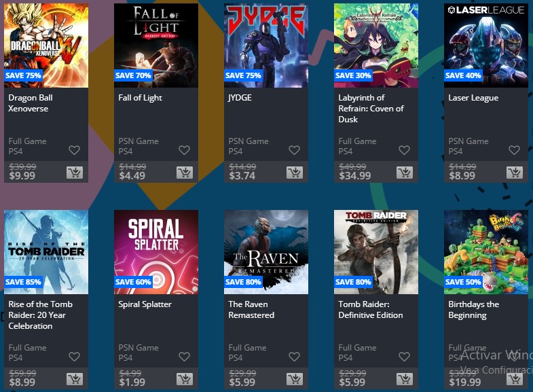Wishlist Tomb Raider: Definitive Edition heart
The height and width of the screenshot is (392, 533).
404,356
